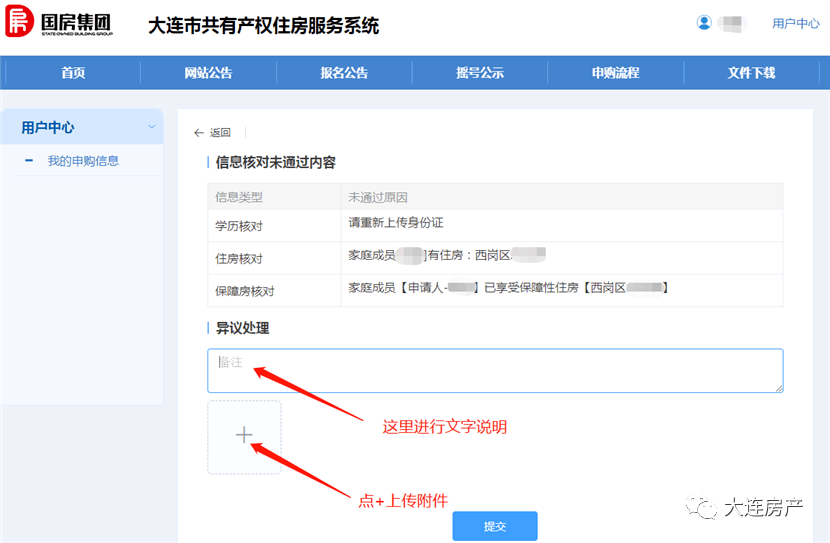Click 大连市共有产权住房服务系统 site title
830x543 pixels.
264,26
